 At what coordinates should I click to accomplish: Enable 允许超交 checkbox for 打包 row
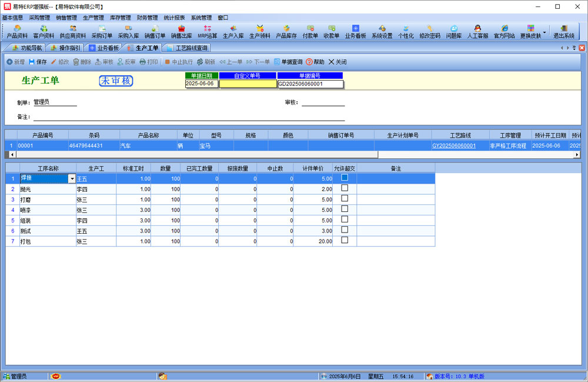coord(345,241)
